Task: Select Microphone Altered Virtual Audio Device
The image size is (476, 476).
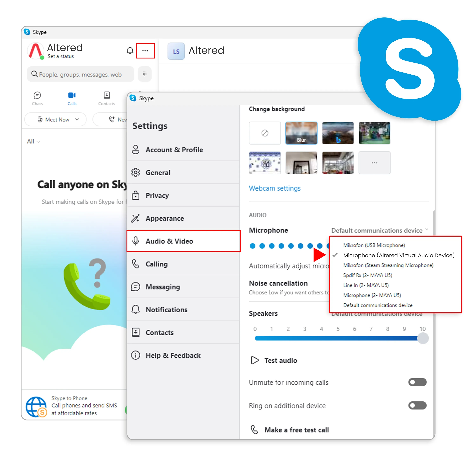Action: 397,255
